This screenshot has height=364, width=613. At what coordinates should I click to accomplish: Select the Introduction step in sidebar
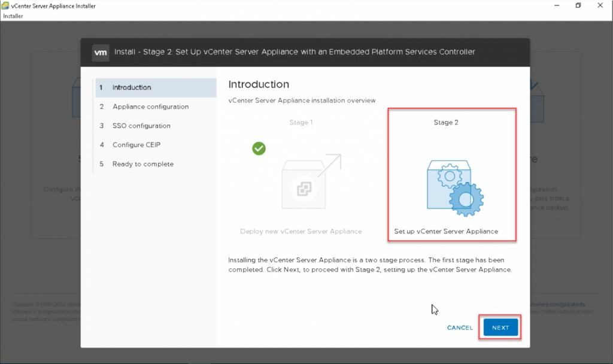coord(156,87)
